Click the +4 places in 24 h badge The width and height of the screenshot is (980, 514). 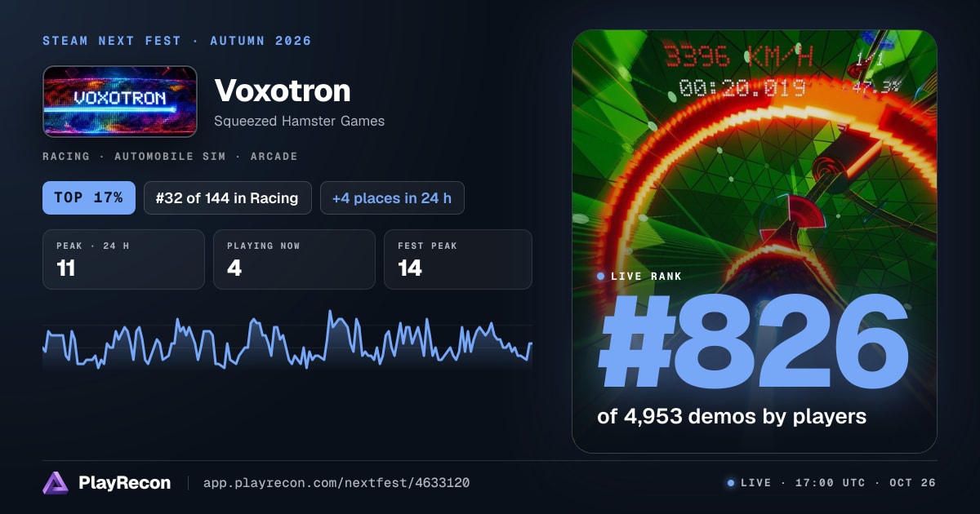pyautogui.click(x=392, y=197)
